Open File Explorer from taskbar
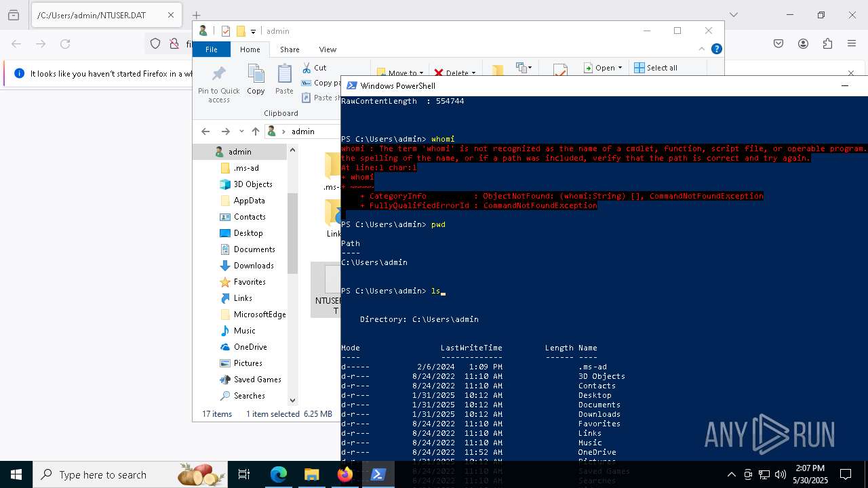The width and height of the screenshot is (868, 488). (311, 474)
